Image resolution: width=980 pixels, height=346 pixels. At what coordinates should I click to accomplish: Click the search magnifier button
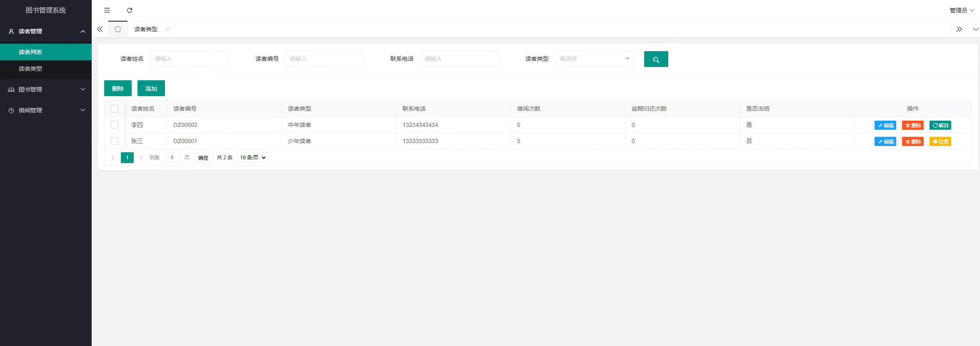(x=656, y=59)
